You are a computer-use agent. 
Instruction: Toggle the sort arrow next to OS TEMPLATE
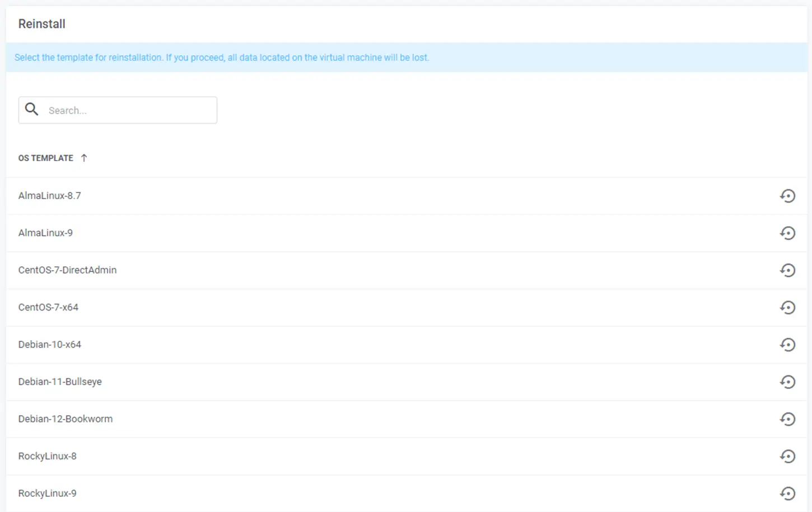pos(84,158)
